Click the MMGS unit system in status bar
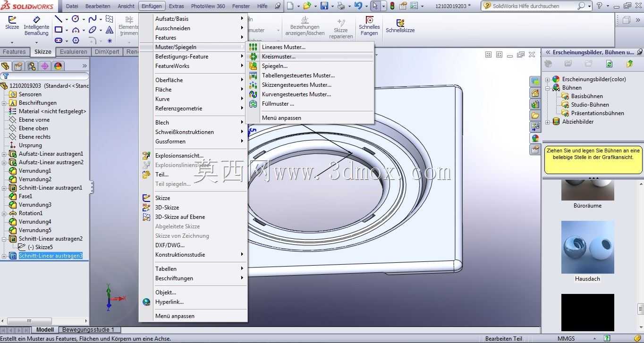This screenshot has width=644, height=343. pos(566,339)
